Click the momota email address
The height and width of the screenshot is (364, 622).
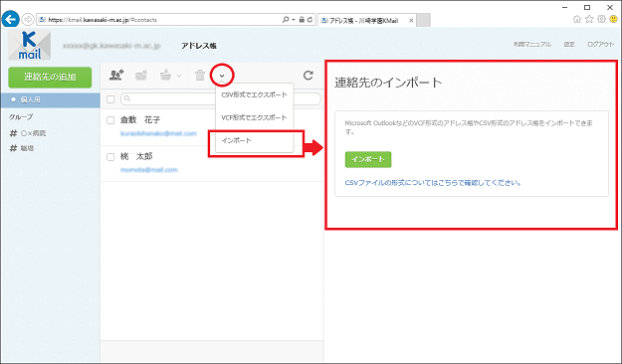[x=148, y=170]
